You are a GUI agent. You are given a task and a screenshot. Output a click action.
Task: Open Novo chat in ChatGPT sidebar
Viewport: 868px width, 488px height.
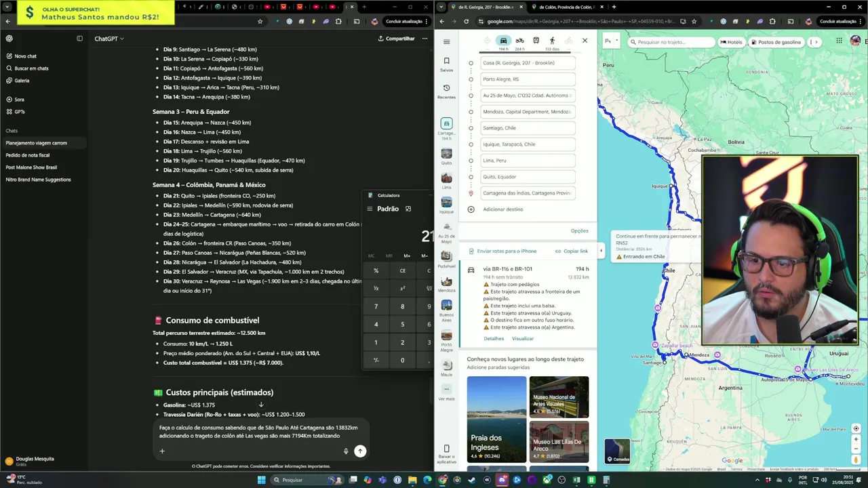pyautogui.click(x=20, y=56)
